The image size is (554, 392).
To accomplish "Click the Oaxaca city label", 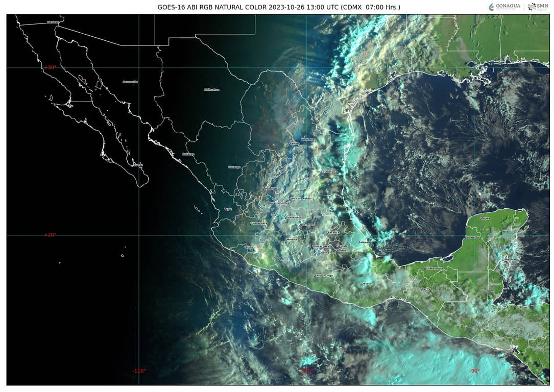I will (x=366, y=284).
